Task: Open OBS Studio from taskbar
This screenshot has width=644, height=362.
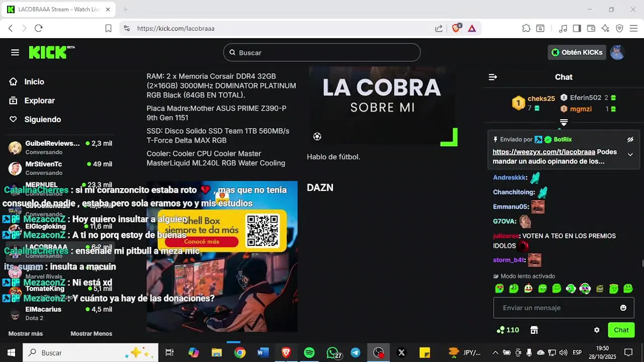Action: (379, 353)
